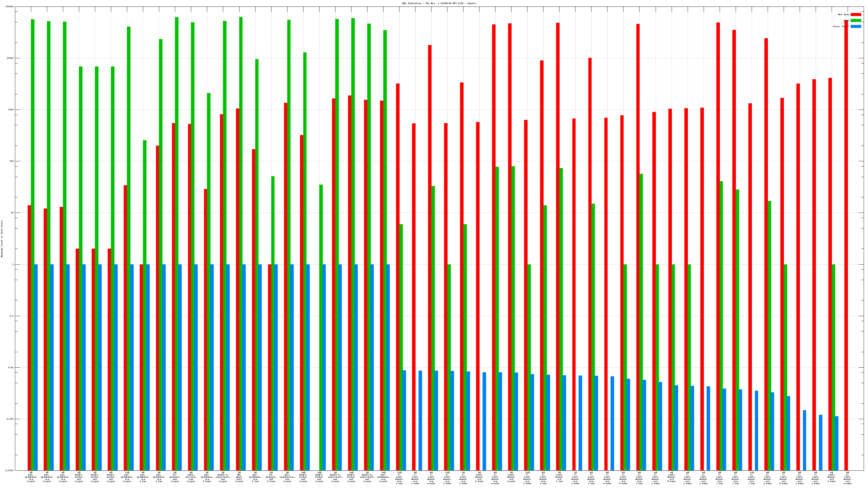Screen dimensions: 868x488
Task: Click the 100000 y-axis tick label
Action: 10,7
